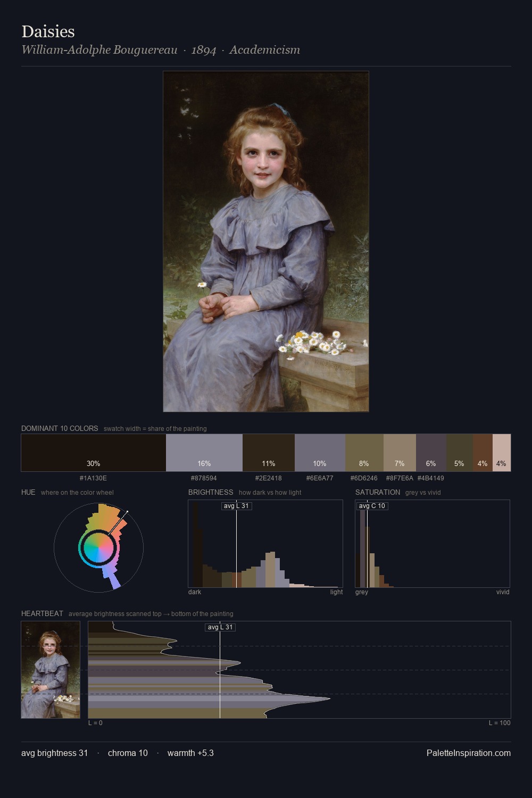Click the 'L = 100' axis label

[500, 723]
